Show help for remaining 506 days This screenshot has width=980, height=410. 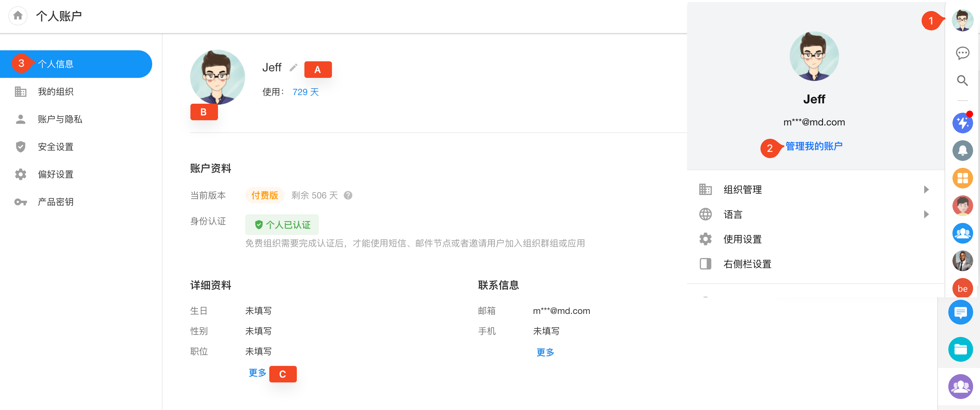click(x=348, y=195)
